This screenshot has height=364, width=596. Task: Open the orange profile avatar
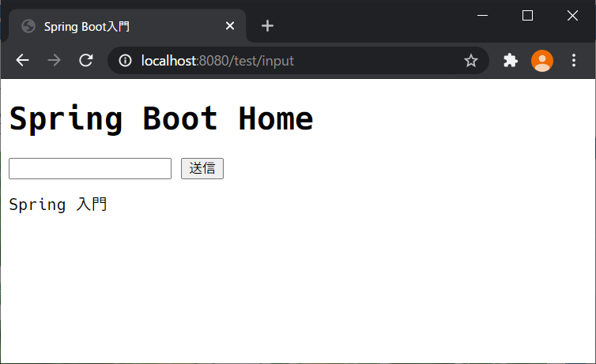pyautogui.click(x=541, y=61)
